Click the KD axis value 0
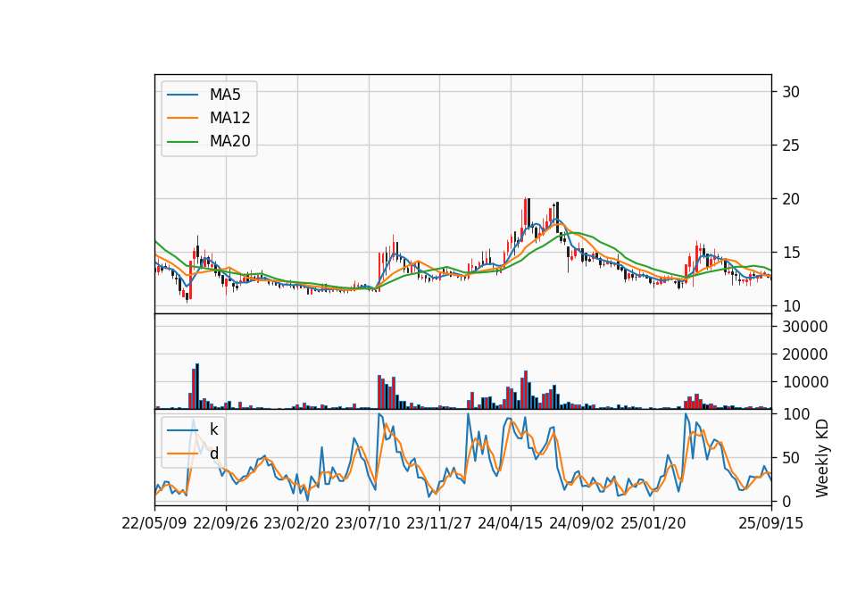Viewport: 857px width, 616px height. coord(786,501)
